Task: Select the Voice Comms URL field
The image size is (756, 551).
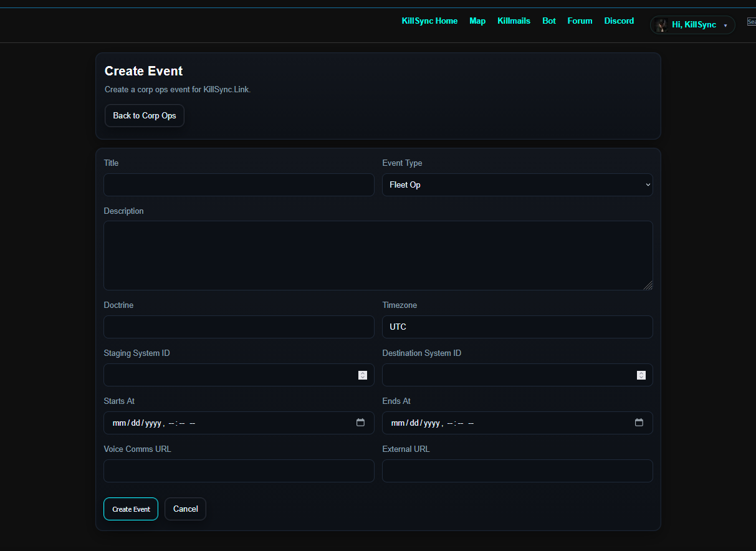Action: (x=239, y=471)
